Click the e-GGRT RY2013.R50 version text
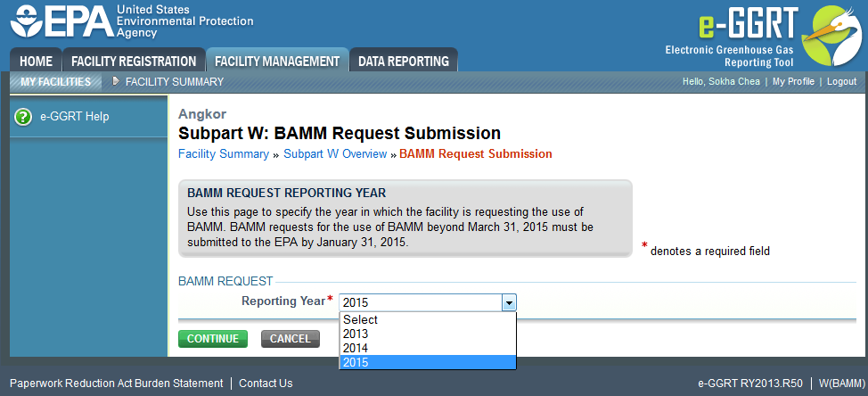The height and width of the screenshot is (396, 868). tap(750, 384)
